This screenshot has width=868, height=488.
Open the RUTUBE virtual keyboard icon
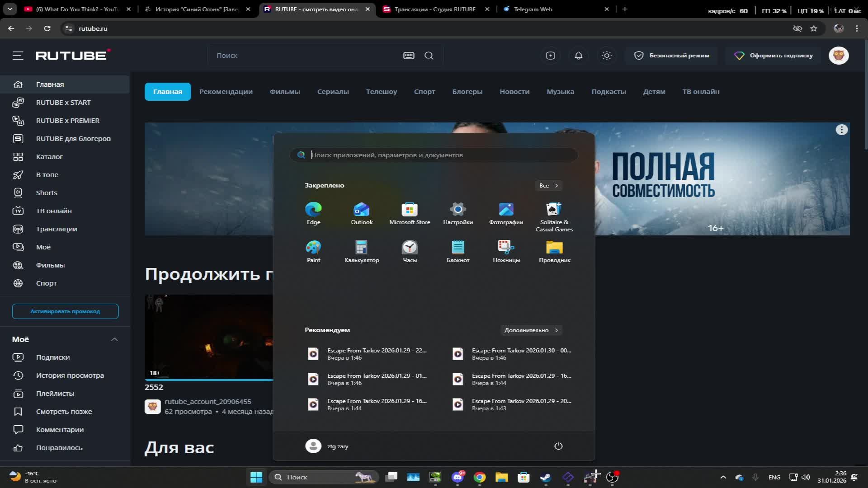(409, 56)
